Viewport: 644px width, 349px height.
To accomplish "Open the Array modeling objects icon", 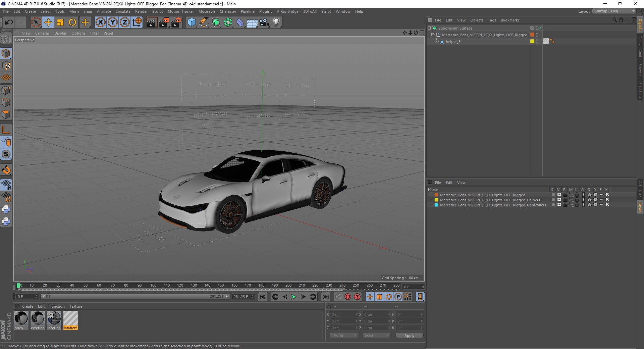I will pos(228,22).
